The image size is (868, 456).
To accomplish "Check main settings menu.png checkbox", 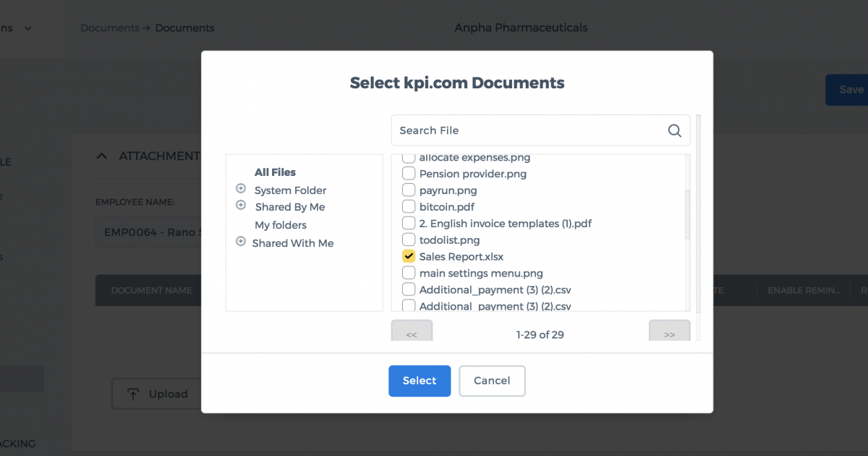I will (x=409, y=274).
